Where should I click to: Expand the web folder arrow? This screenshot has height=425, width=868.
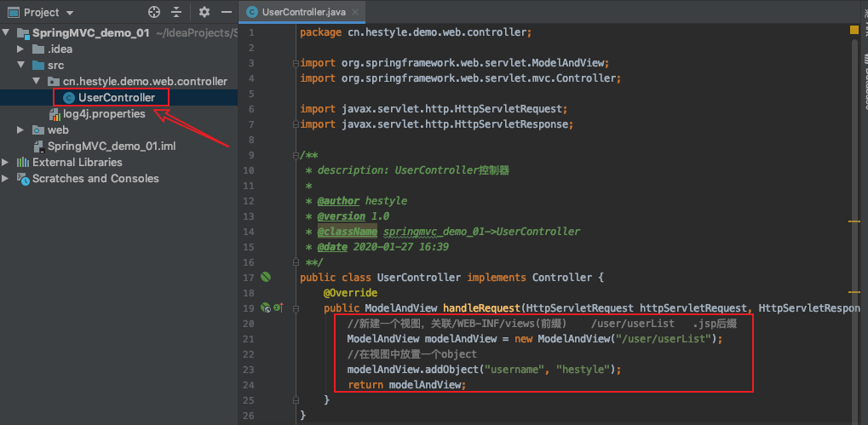pos(20,130)
